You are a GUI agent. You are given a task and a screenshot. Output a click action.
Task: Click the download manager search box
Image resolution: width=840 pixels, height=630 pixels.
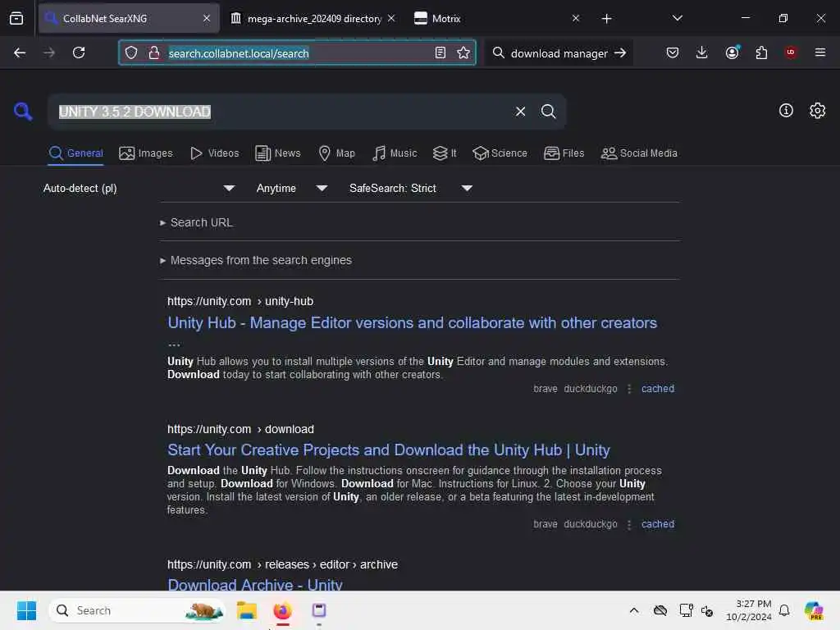(559, 53)
